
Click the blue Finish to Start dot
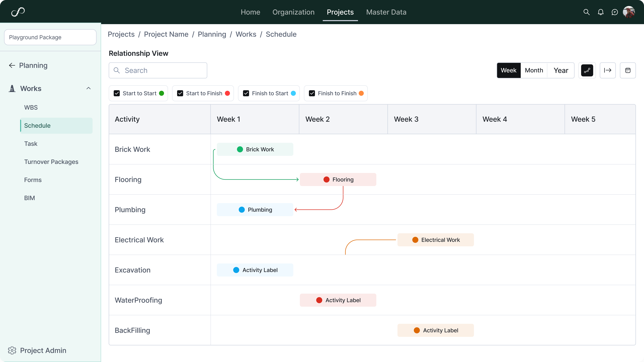point(293,93)
